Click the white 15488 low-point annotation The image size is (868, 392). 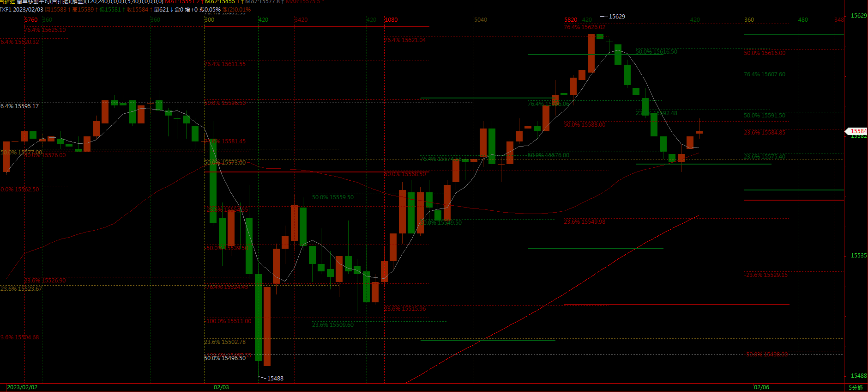[x=275, y=379]
